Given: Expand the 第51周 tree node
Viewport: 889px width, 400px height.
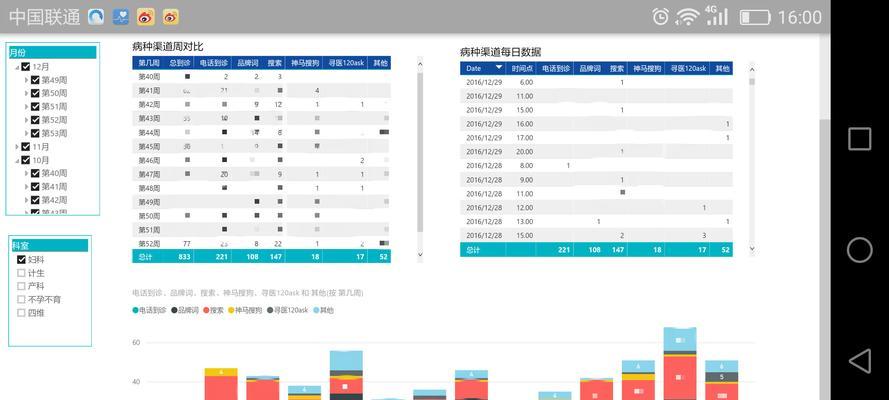Looking at the screenshot, I should pos(27,107).
